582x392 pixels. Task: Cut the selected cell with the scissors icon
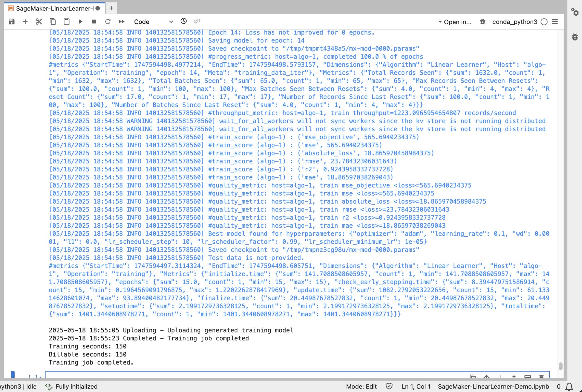tap(39, 22)
